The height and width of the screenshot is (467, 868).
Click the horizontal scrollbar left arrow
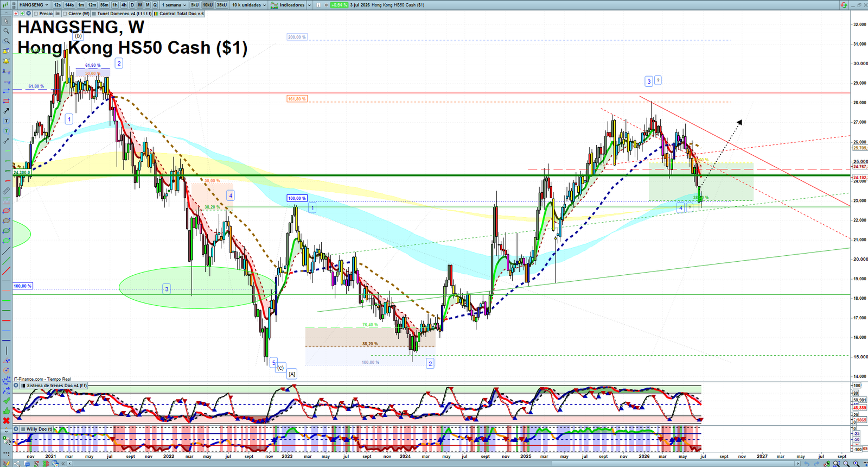tap(70, 463)
